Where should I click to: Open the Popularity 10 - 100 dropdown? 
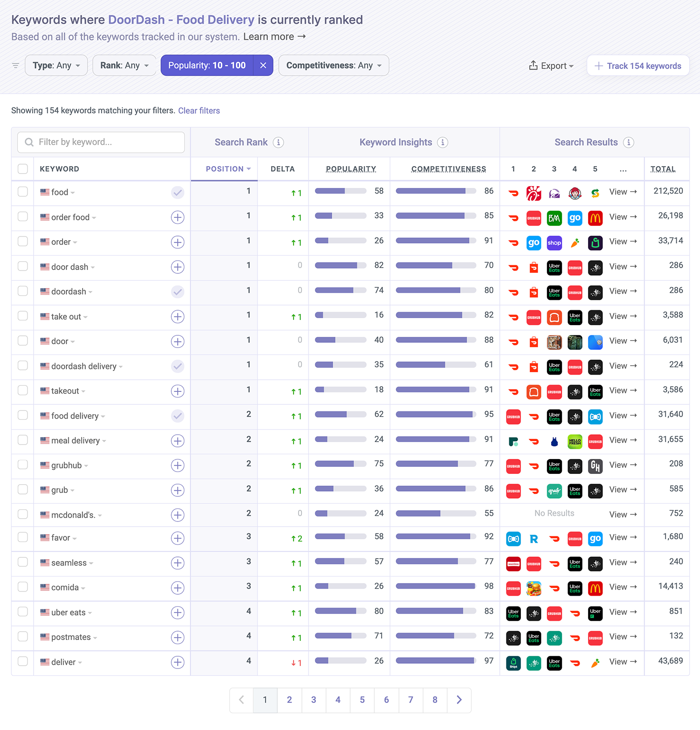click(x=207, y=65)
